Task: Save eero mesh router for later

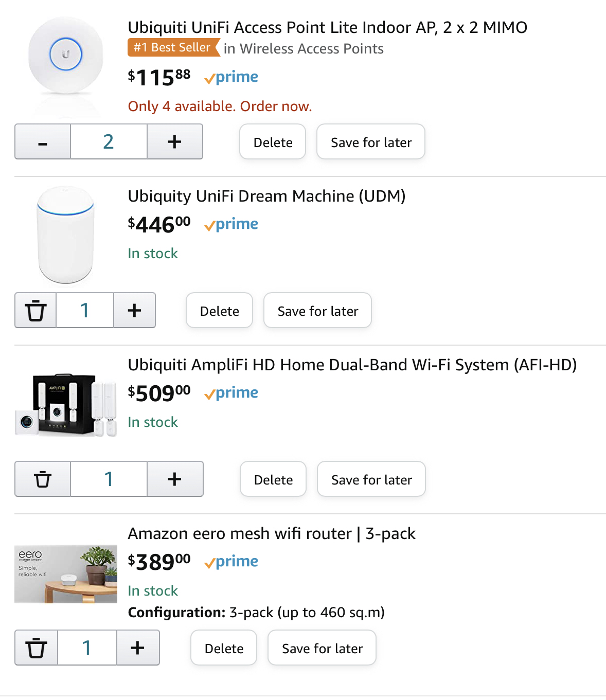Action: 322,648
